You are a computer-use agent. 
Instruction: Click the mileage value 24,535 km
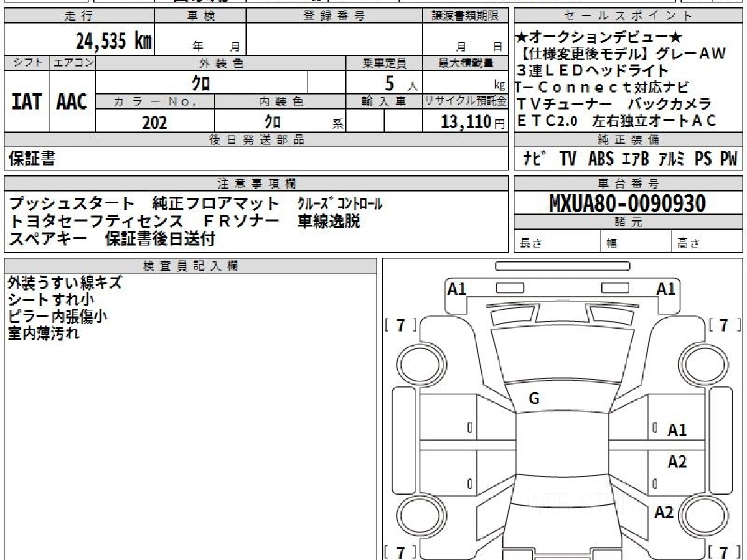point(114,41)
